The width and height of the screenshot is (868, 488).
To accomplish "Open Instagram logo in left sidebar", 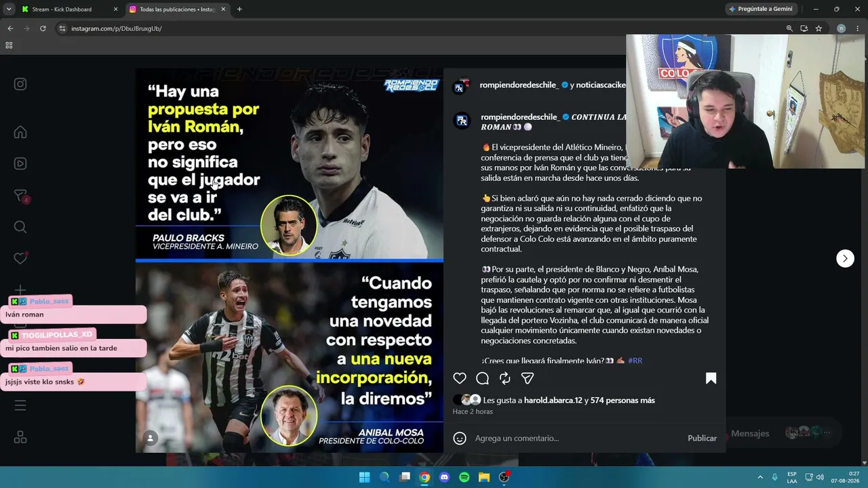I will tap(20, 84).
